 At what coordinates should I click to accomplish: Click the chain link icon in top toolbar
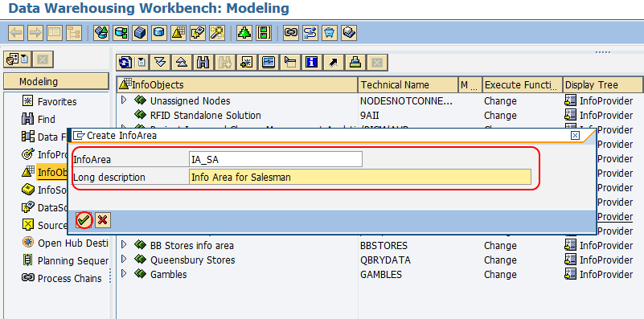[x=291, y=32]
